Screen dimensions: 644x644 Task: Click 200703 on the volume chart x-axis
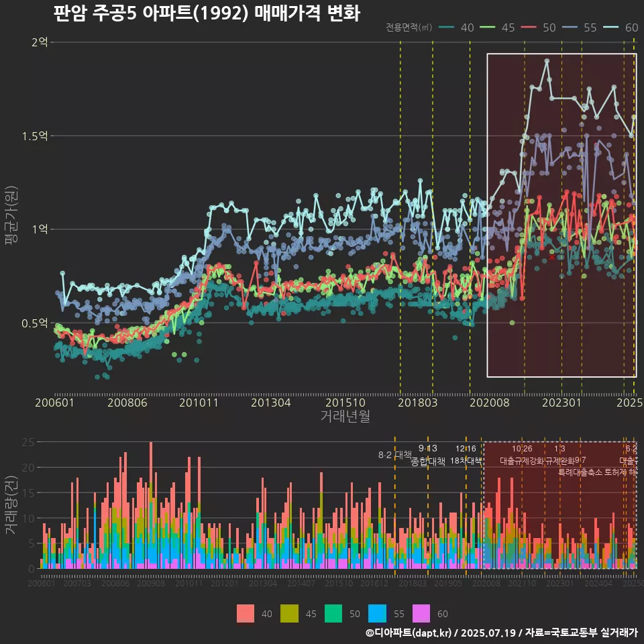click(76, 583)
